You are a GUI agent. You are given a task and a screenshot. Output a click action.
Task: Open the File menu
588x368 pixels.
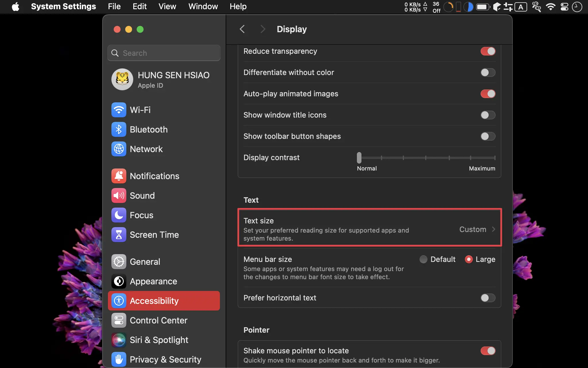(114, 6)
